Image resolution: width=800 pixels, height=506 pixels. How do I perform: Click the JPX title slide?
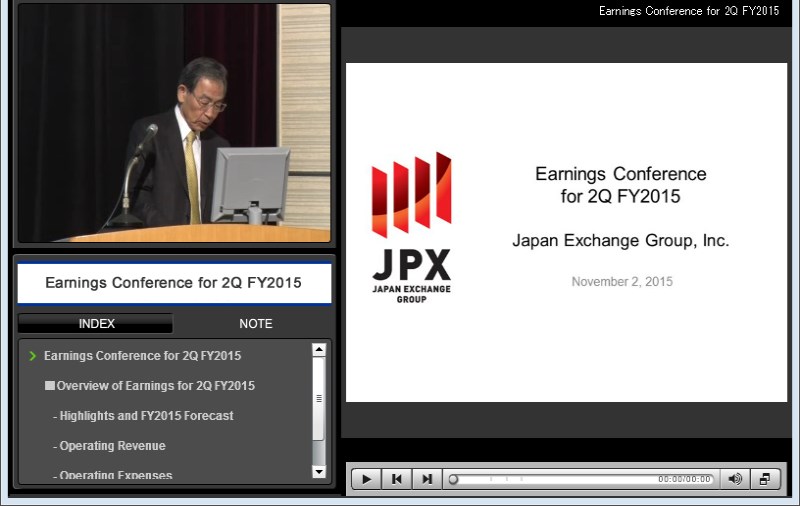[x=566, y=233]
